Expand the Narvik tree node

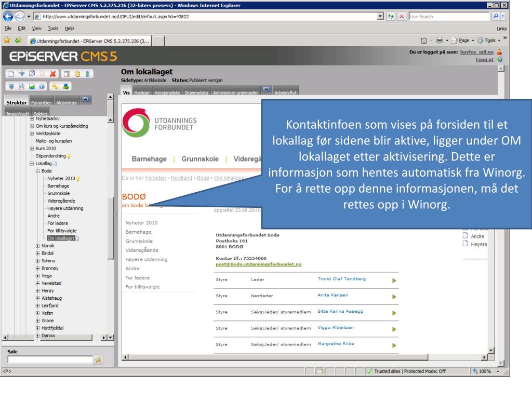coord(37,246)
